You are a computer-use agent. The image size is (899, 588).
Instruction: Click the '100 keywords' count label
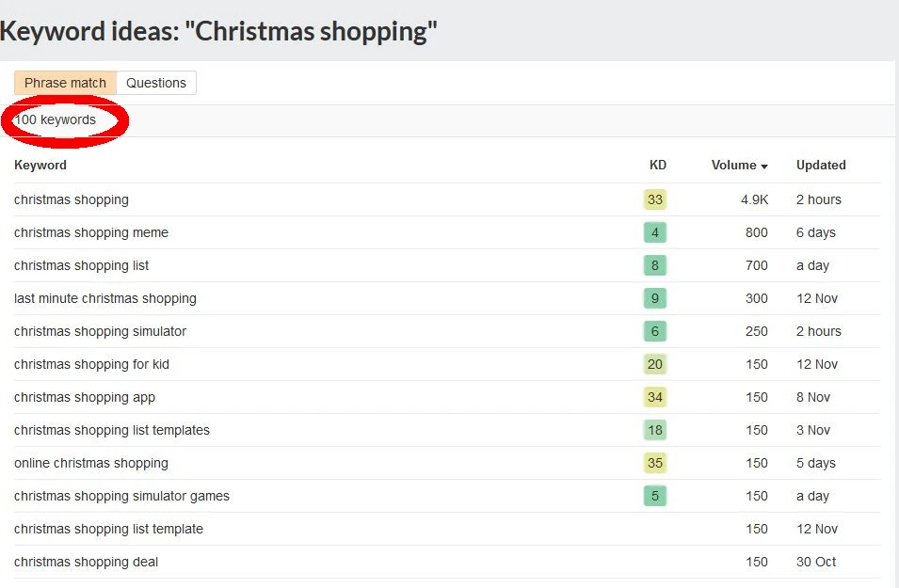[56, 120]
